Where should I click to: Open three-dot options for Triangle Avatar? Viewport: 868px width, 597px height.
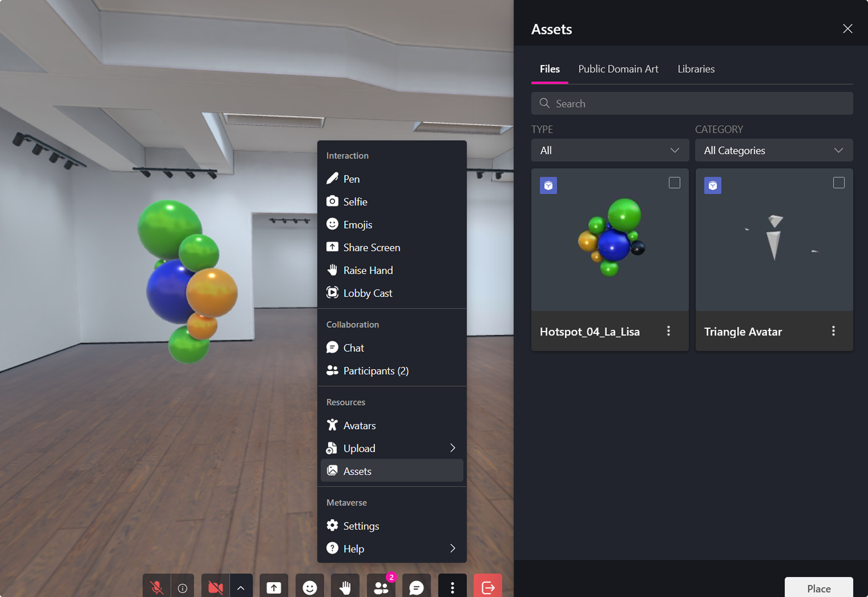(x=833, y=331)
